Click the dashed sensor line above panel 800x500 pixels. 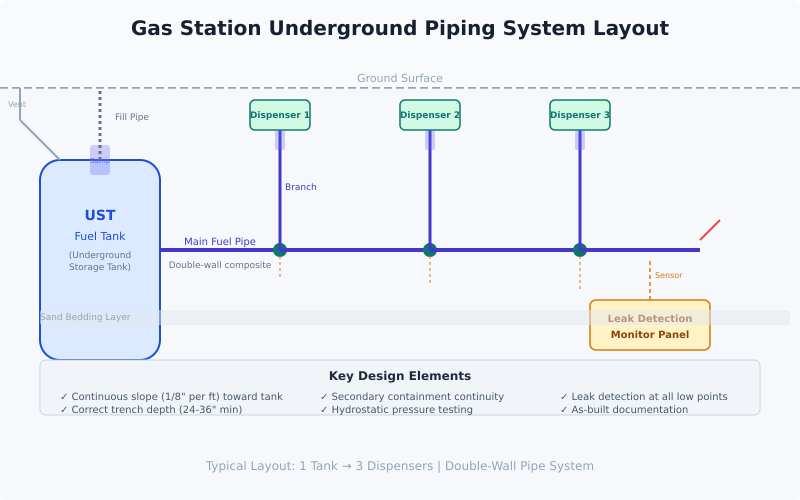649,280
